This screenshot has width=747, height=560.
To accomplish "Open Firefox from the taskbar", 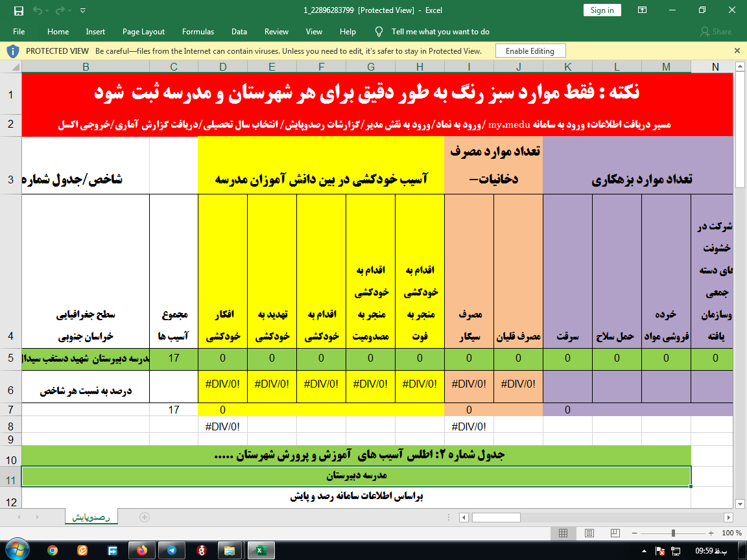I will pyautogui.click(x=142, y=550).
